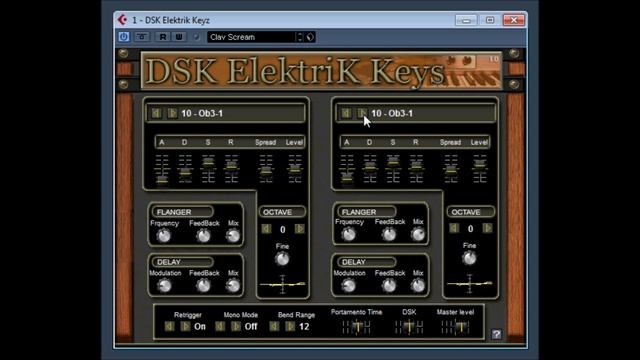640x360 pixels.
Task: Select next waveform in the right layer
Action: pos(362,113)
